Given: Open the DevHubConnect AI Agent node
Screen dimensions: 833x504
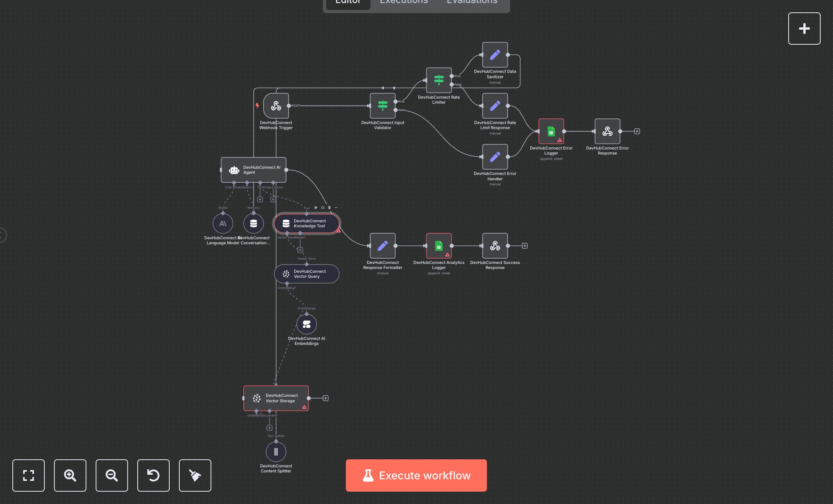Looking at the screenshot, I should pyautogui.click(x=253, y=170).
